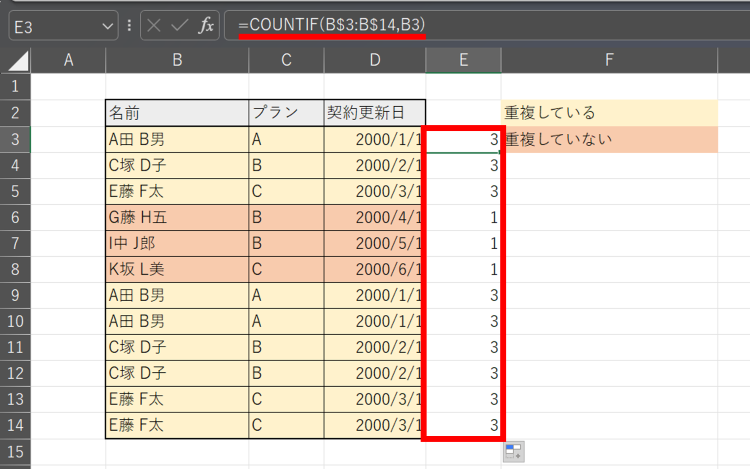Confirm formula with the checkmark icon
The image size is (750, 469).
(179, 25)
